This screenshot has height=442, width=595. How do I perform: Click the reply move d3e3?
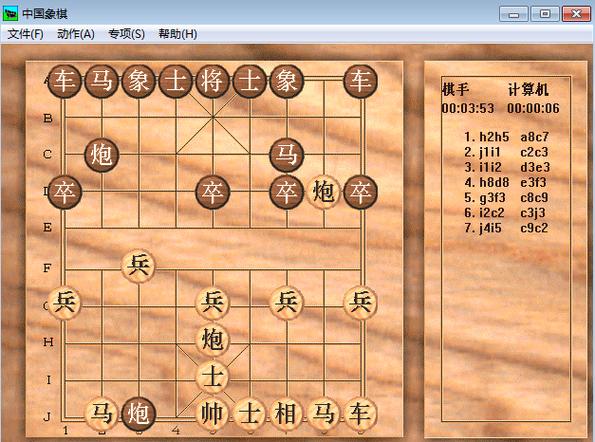[x=535, y=167]
